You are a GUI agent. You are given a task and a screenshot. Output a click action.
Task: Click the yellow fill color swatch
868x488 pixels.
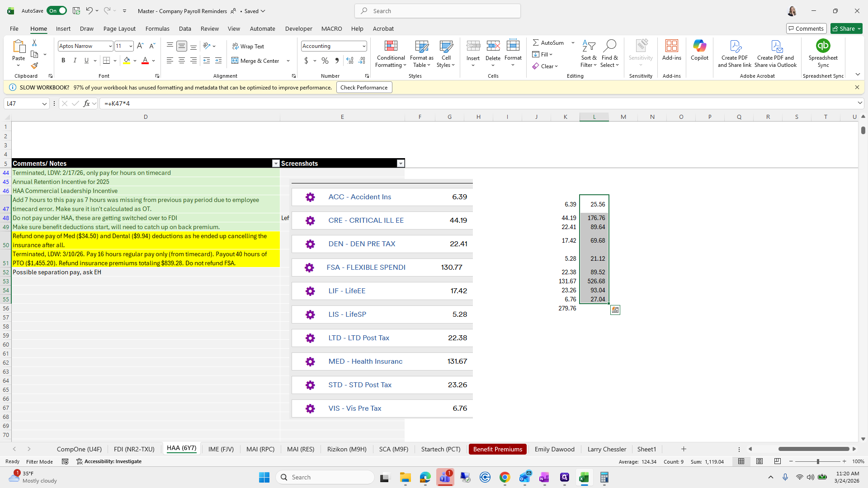(x=127, y=61)
